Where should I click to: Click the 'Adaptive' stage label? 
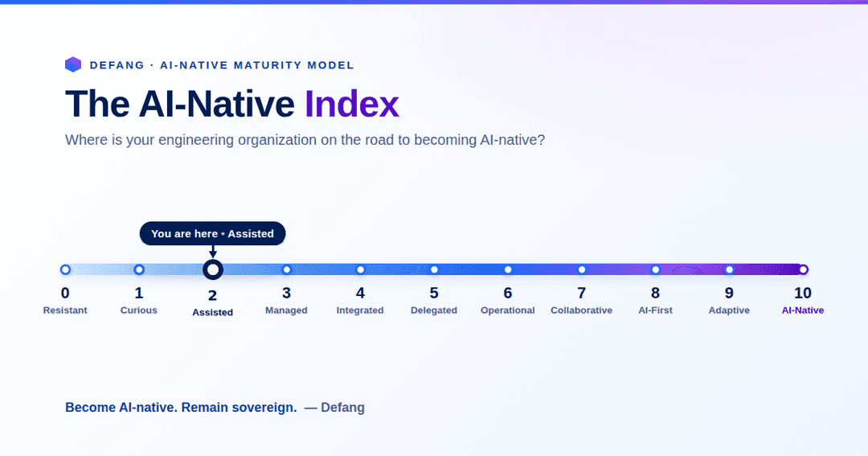729,310
